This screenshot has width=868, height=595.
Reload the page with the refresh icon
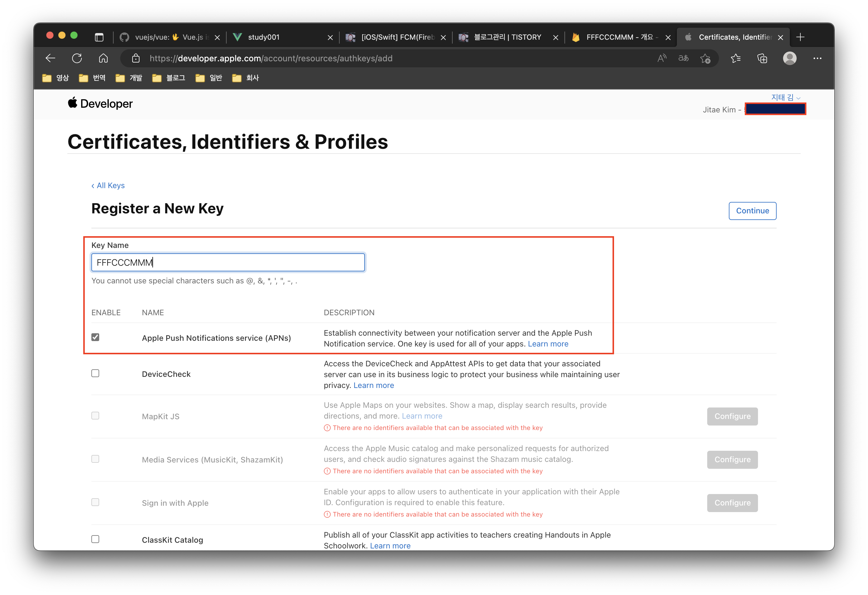(x=77, y=58)
